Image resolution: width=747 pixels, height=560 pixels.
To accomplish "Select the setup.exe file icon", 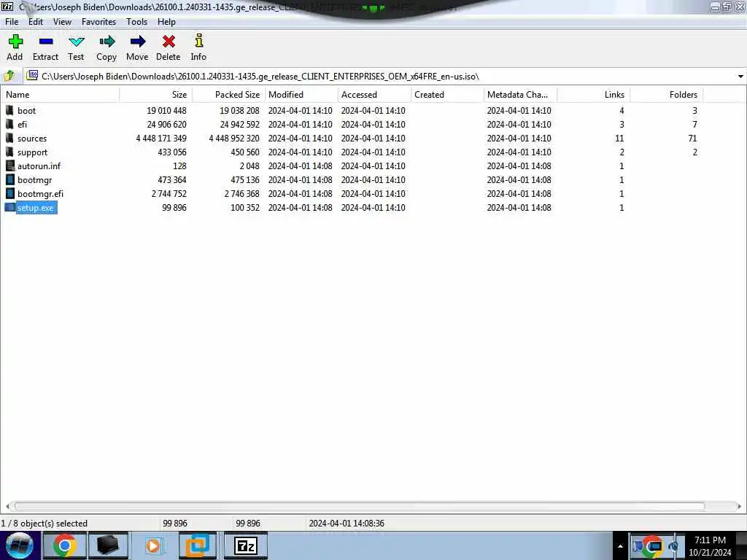I will 10,208.
